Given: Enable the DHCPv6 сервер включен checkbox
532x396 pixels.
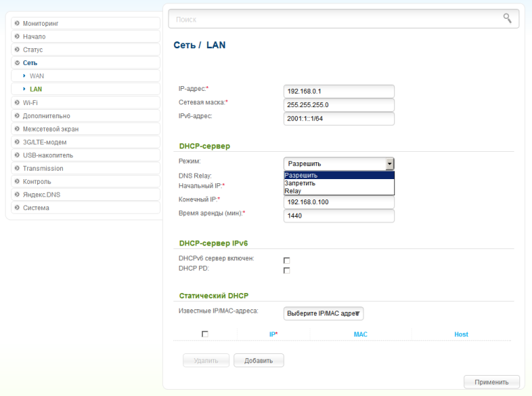Looking at the screenshot, I should 287,260.
